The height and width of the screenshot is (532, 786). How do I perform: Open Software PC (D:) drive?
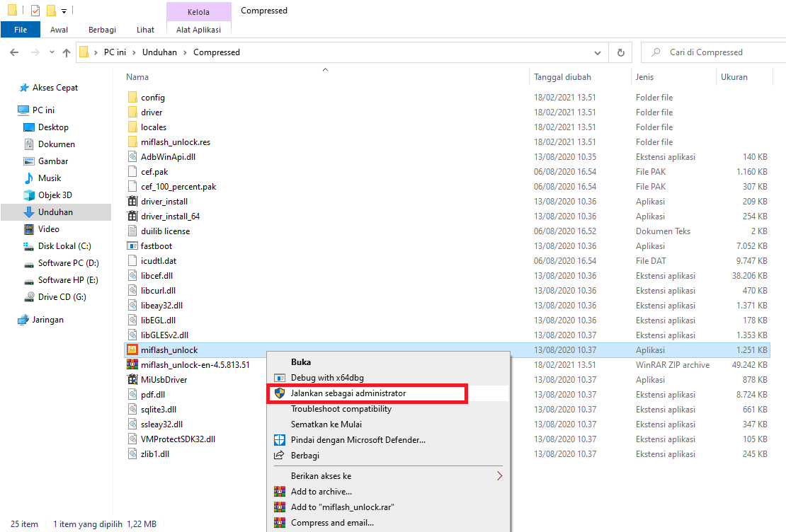pos(68,263)
